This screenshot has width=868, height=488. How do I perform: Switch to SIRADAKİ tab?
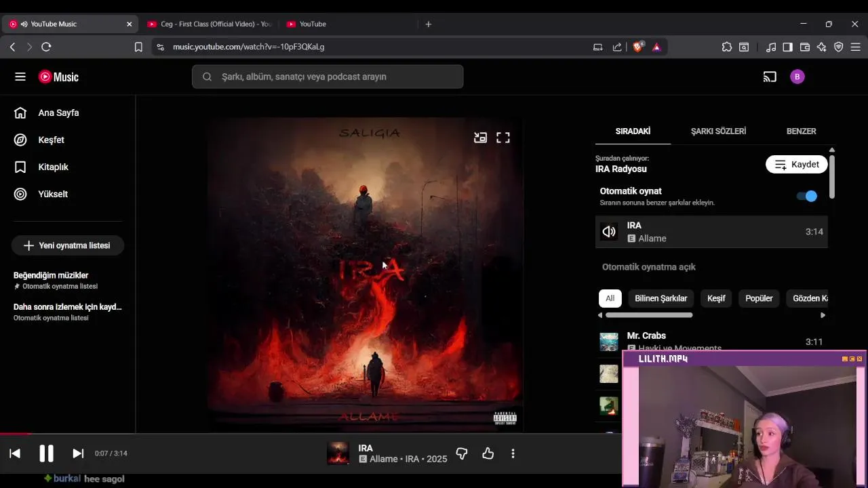pos(633,131)
